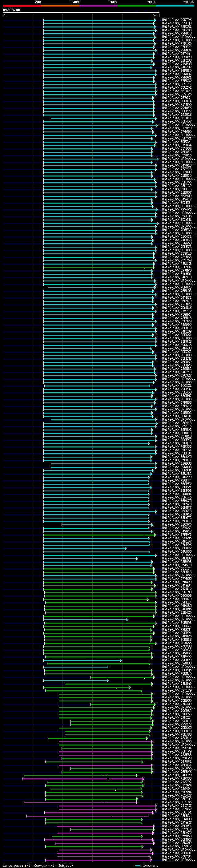
Task: Select UniRef100_B6ST17 label
Action: (177, 84)
